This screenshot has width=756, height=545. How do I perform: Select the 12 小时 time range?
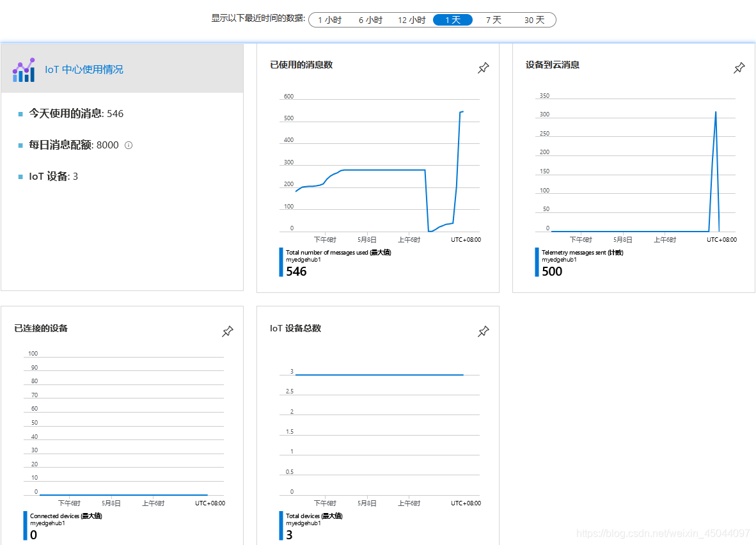point(411,20)
